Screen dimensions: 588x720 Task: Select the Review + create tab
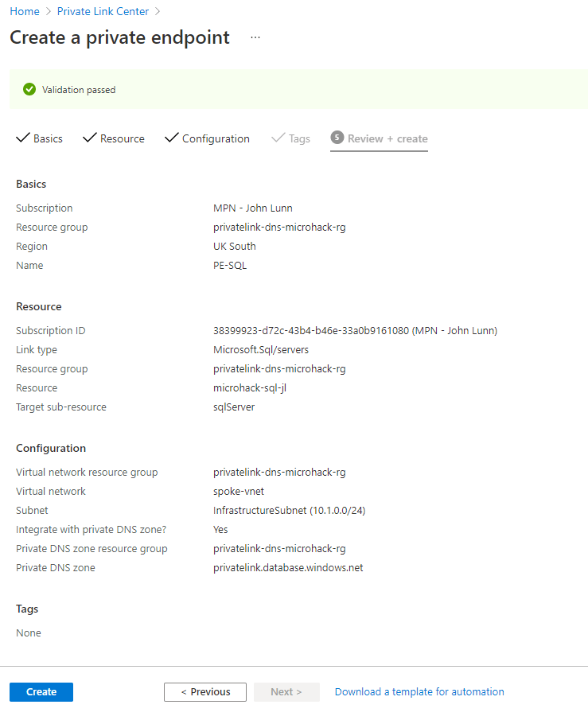pyautogui.click(x=387, y=138)
